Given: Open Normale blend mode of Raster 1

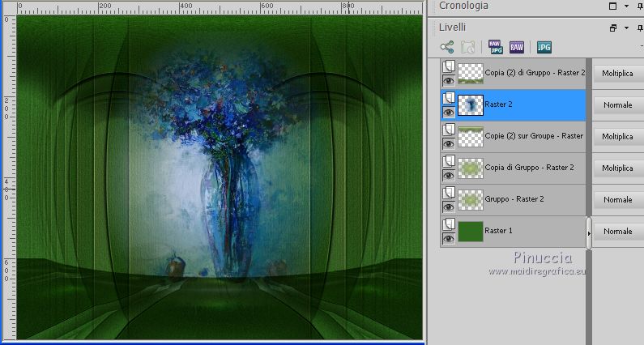Looking at the screenshot, I should pyautogui.click(x=618, y=232).
